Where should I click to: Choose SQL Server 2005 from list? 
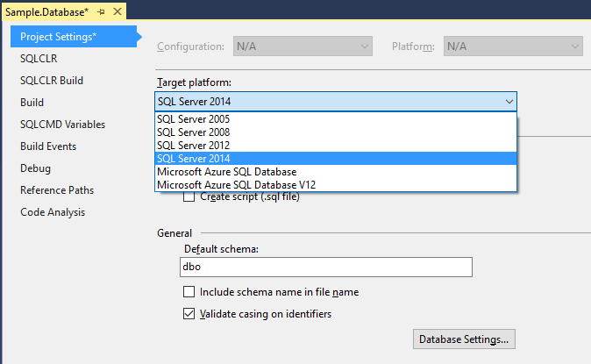pos(193,119)
